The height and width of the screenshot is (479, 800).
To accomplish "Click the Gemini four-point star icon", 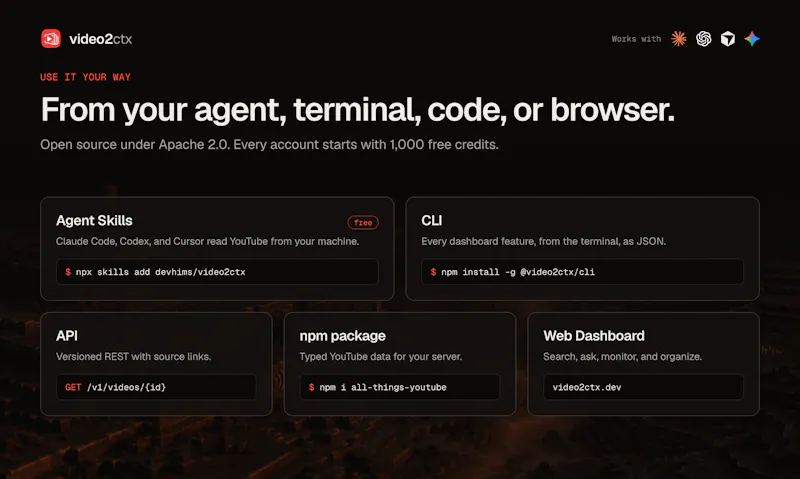I will point(752,39).
